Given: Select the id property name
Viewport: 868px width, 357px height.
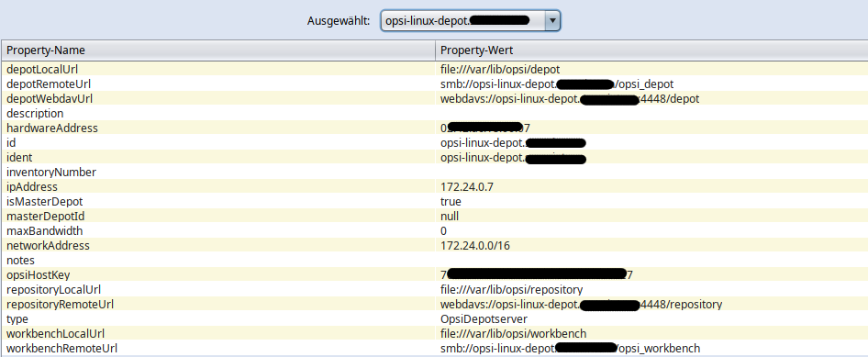Looking at the screenshot, I should pyautogui.click(x=11, y=143).
